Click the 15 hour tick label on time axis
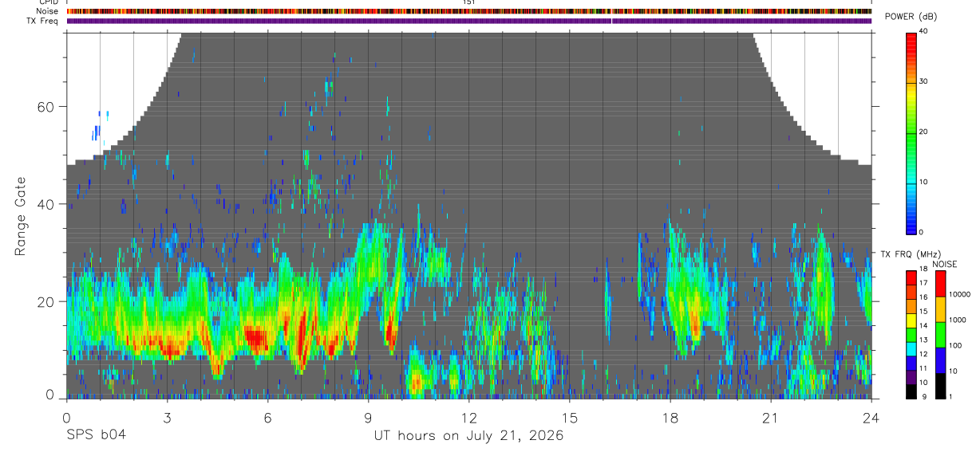The height and width of the screenshot is (452, 980). [x=570, y=417]
